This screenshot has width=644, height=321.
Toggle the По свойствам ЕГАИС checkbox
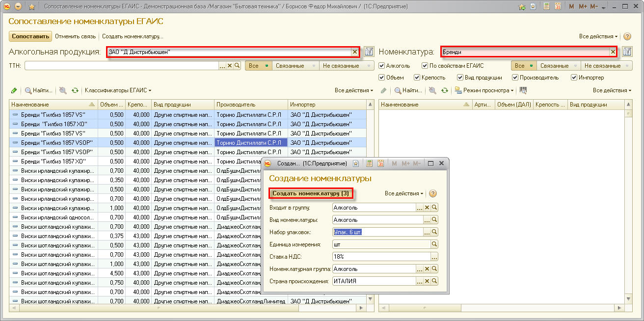tap(425, 66)
